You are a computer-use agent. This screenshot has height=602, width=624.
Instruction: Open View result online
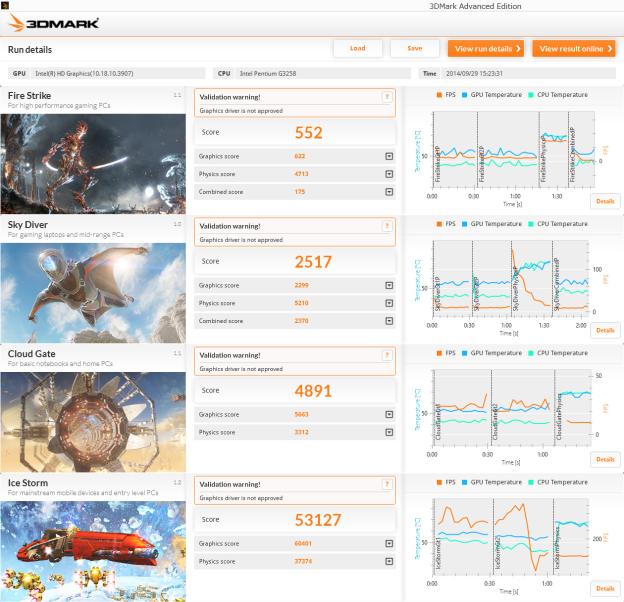574,49
